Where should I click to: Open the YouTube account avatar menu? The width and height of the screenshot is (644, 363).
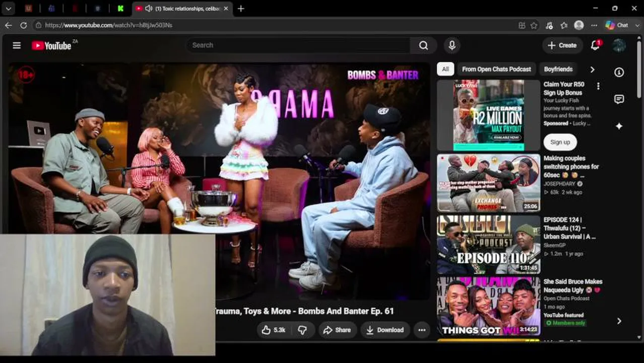point(619,45)
